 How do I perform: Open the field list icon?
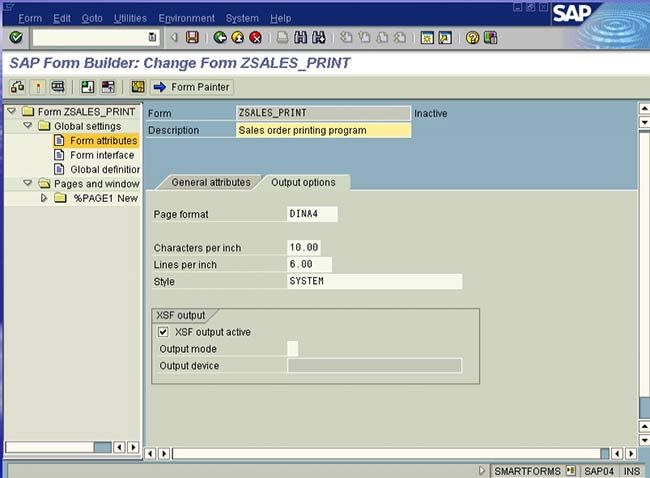[138, 87]
